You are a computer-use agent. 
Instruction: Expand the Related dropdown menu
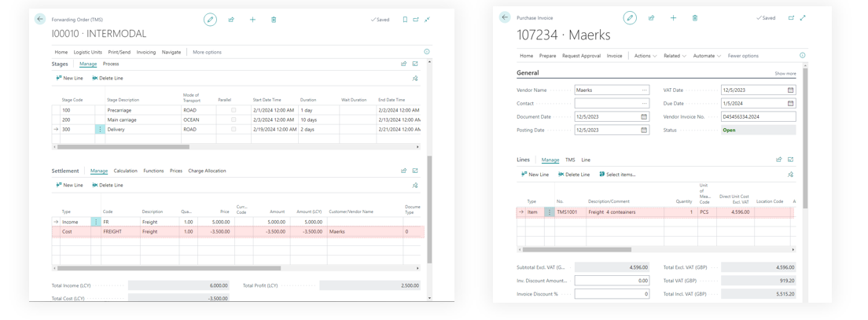point(674,56)
